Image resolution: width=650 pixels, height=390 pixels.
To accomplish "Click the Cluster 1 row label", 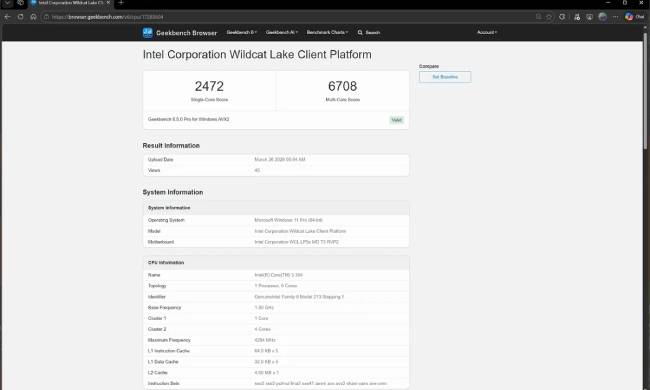I will [157, 318].
